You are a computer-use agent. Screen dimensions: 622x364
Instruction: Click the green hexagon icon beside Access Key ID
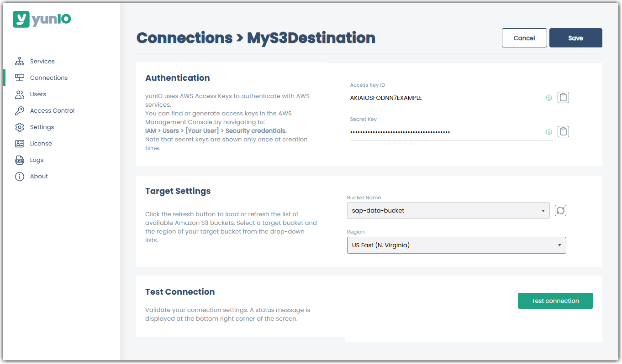coord(548,98)
